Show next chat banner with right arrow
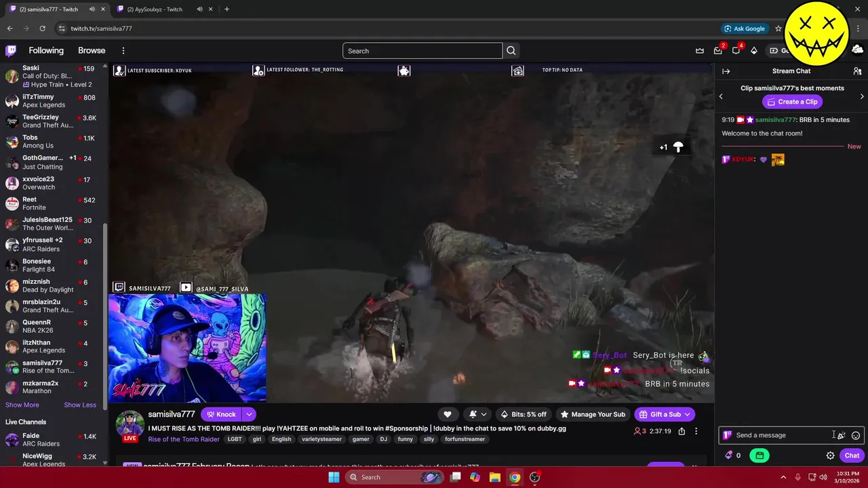 click(x=862, y=96)
